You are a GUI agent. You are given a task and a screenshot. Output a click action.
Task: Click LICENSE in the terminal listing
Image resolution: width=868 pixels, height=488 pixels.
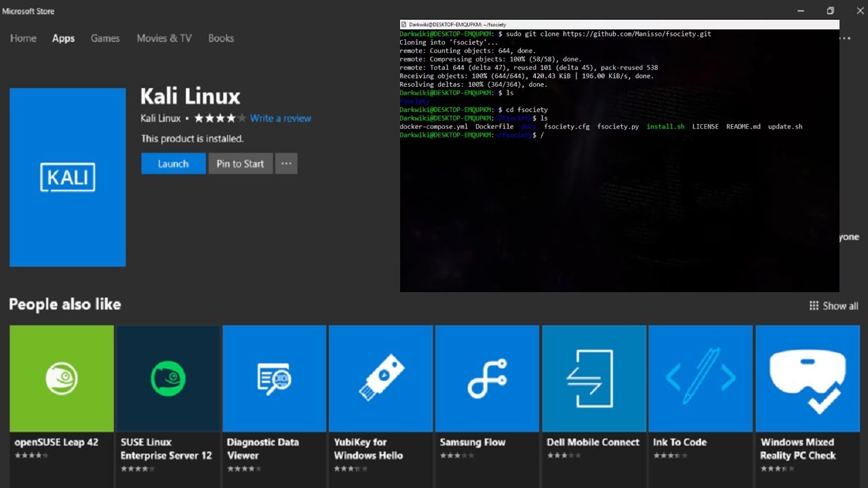(x=705, y=127)
